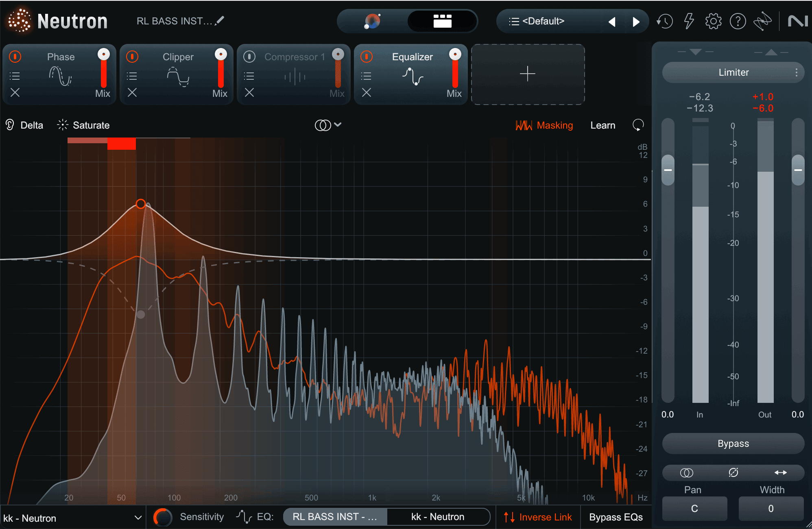
Task: Open channel mode dropdown next to Saturate
Action: 328,125
